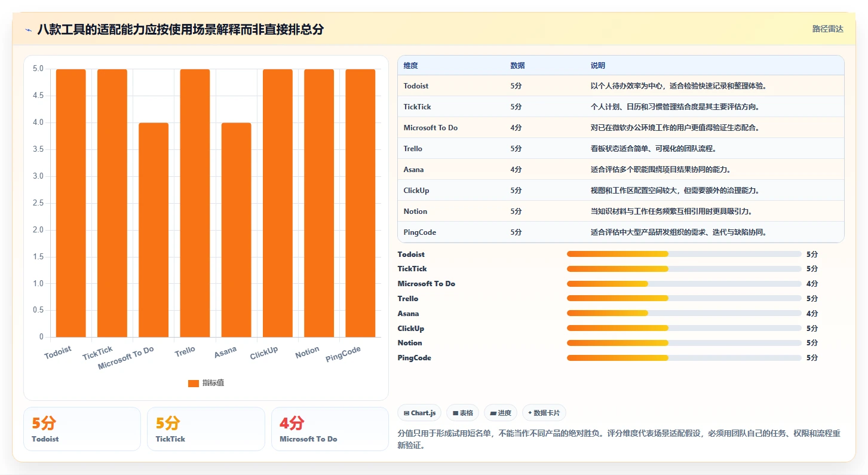Click the ClickUp bar in chart
The height and width of the screenshot is (475, 868).
click(278, 203)
